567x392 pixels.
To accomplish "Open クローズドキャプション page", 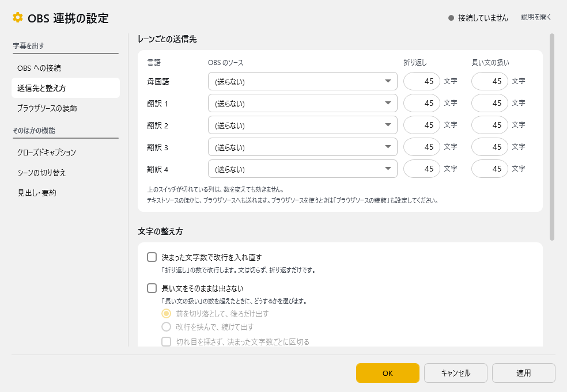I will click(x=66, y=153).
